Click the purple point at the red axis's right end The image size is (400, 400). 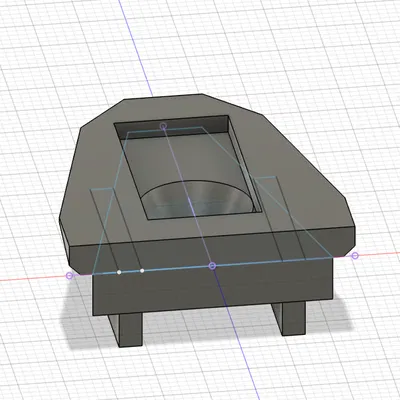coord(355,256)
